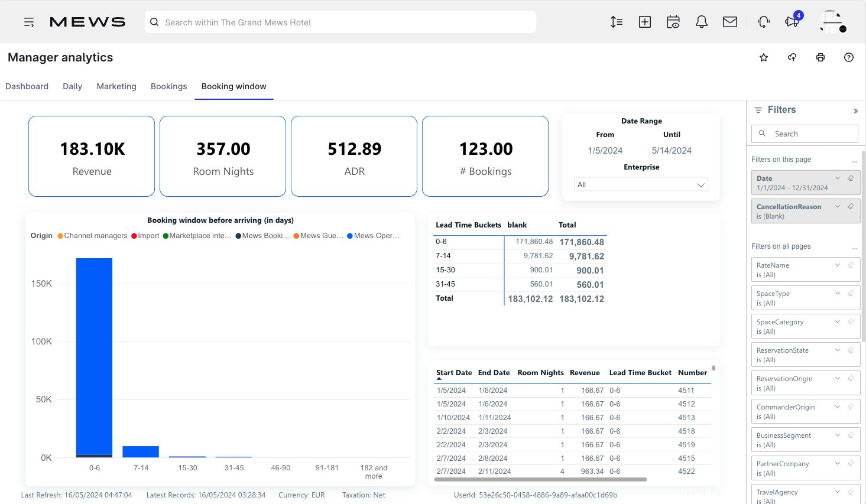Click the search bar for The Grand Mews Hotel
The height and width of the screenshot is (504, 866).
coord(340,22)
